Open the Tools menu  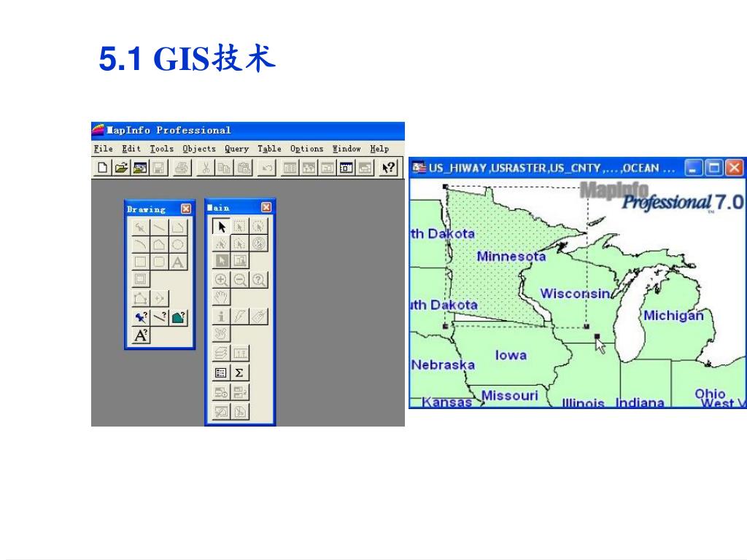162,149
